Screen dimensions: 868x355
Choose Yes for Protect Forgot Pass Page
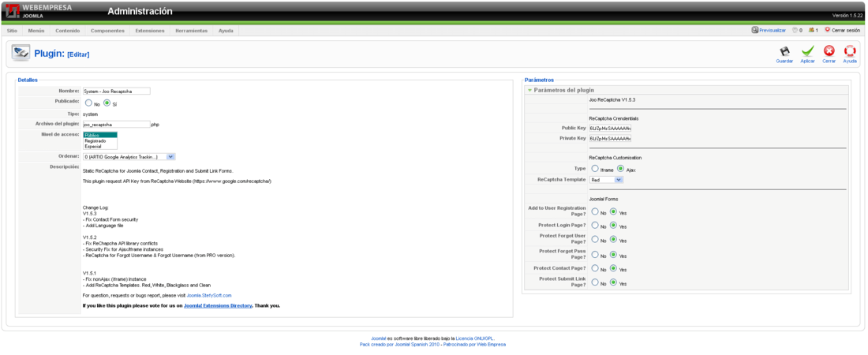pos(613,255)
